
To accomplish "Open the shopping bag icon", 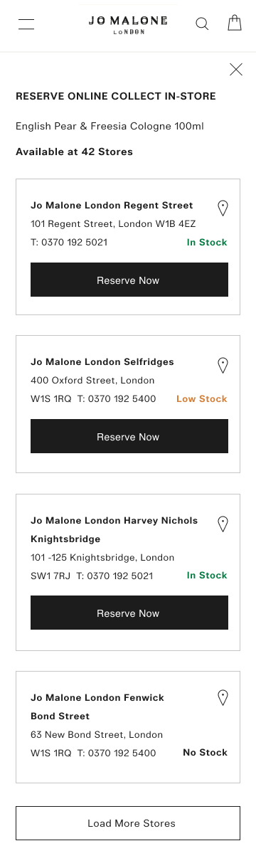I will click(235, 23).
